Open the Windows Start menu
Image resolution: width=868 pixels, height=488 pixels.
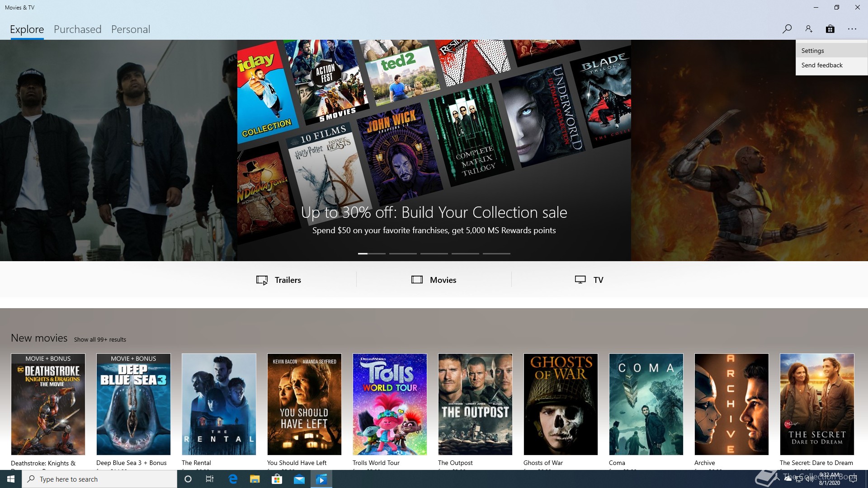[11, 479]
